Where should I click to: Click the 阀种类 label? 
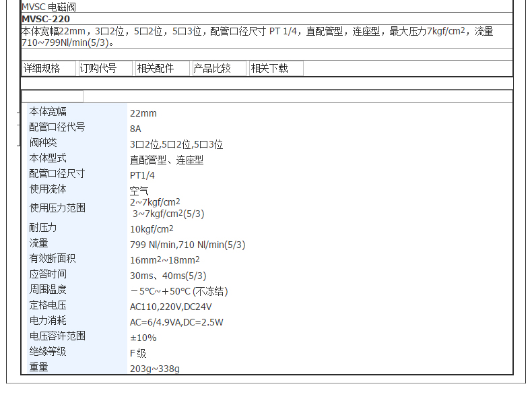coord(43,142)
